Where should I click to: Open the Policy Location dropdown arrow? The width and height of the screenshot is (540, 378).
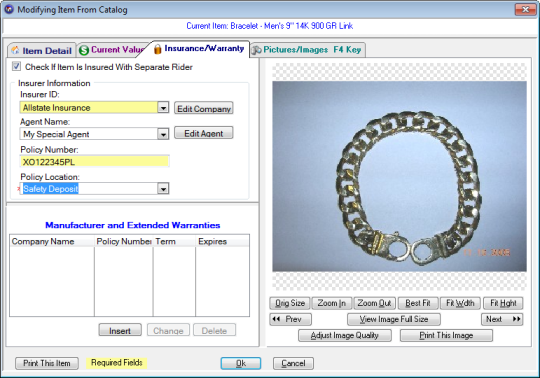163,189
